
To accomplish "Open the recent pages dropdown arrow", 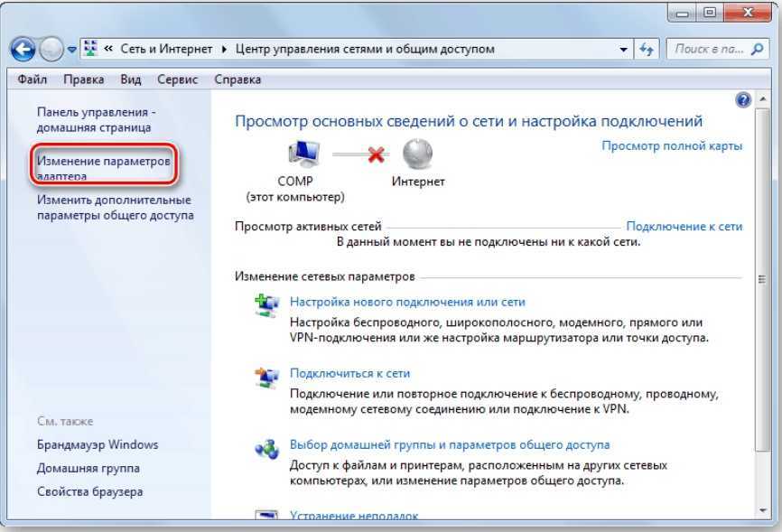I will [x=72, y=50].
